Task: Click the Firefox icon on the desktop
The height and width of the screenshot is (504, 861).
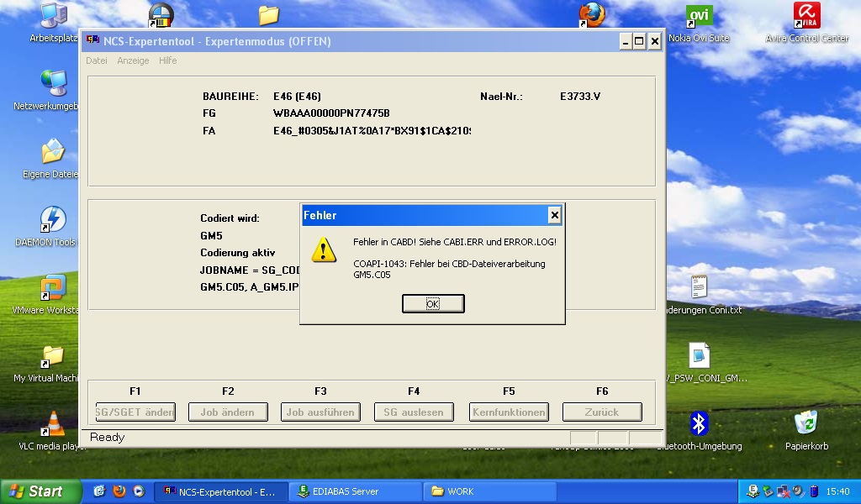Action: point(592,14)
